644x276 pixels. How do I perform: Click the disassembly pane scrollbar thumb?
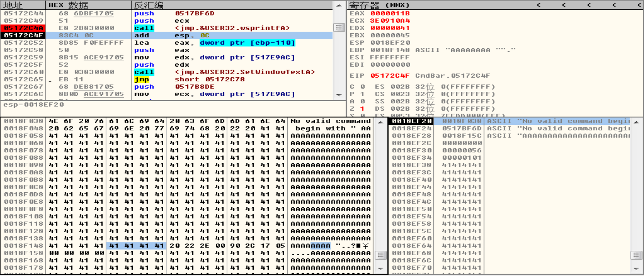point(339,27)
